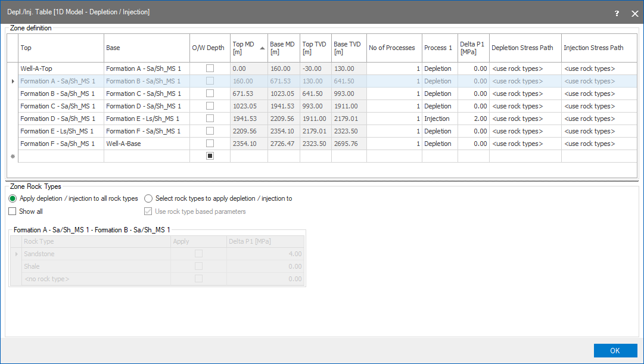Open Depletion Stress Path for Well-A-Top row
644x364 pixels.
(525, 69)
